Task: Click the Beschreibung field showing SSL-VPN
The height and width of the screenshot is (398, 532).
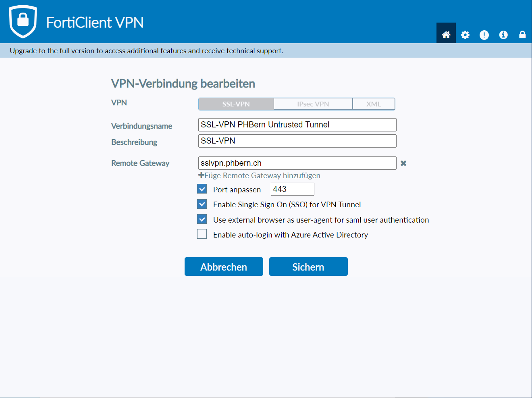Action: (x=297, y=141)
